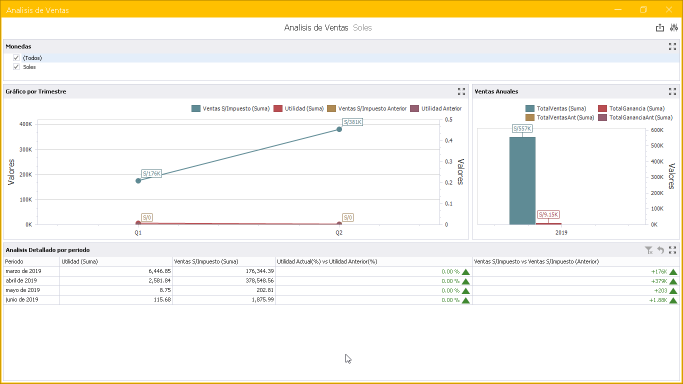Click the 2019 TotalVentas bar
The height and width of the screenshot is (384, 683).
click(x=522, y=181)
